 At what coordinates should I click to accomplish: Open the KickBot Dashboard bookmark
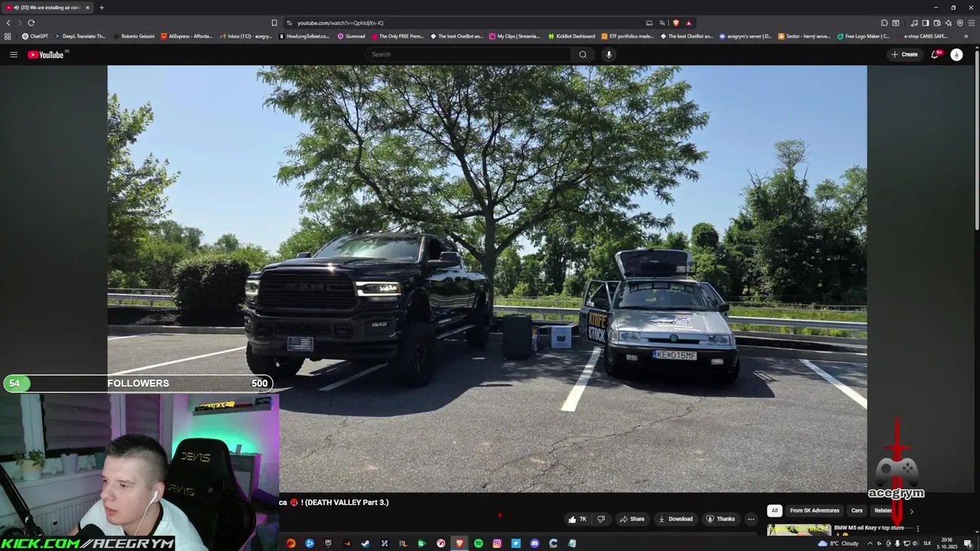pyautogui.click(x=571, y=36)
